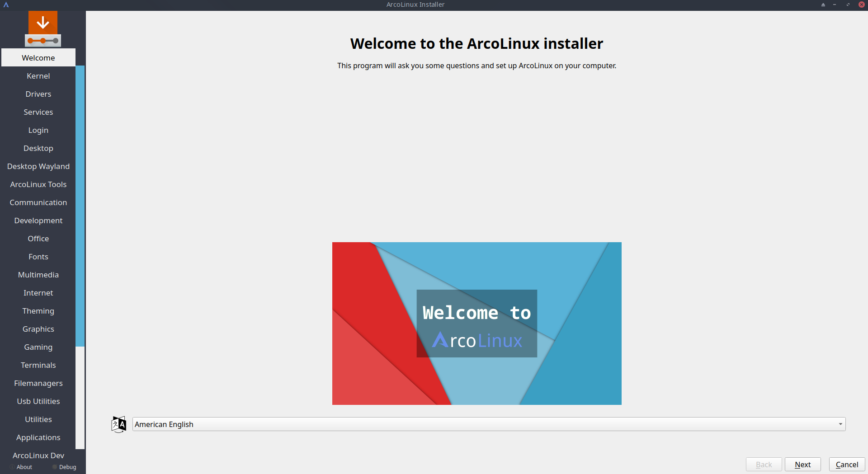Select the Desktop step in the sidebar
Image resolution: width=868 pixels, height=474 pixels.
tap(38, 148)
